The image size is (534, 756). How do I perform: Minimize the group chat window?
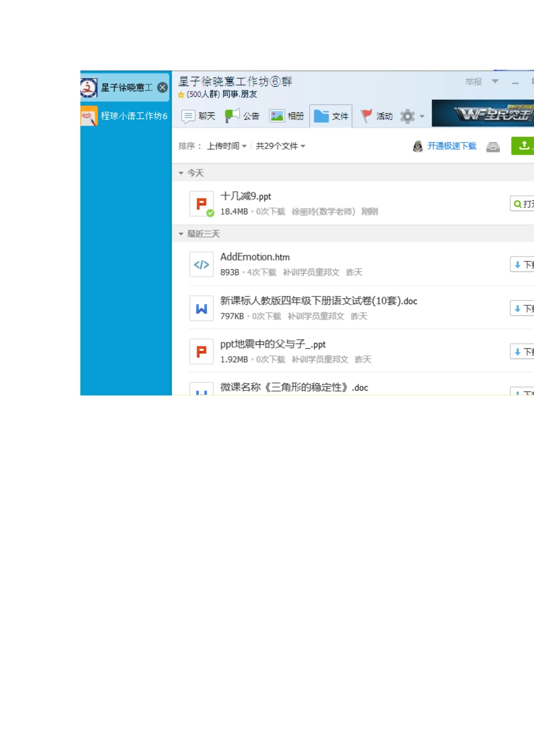515,83
